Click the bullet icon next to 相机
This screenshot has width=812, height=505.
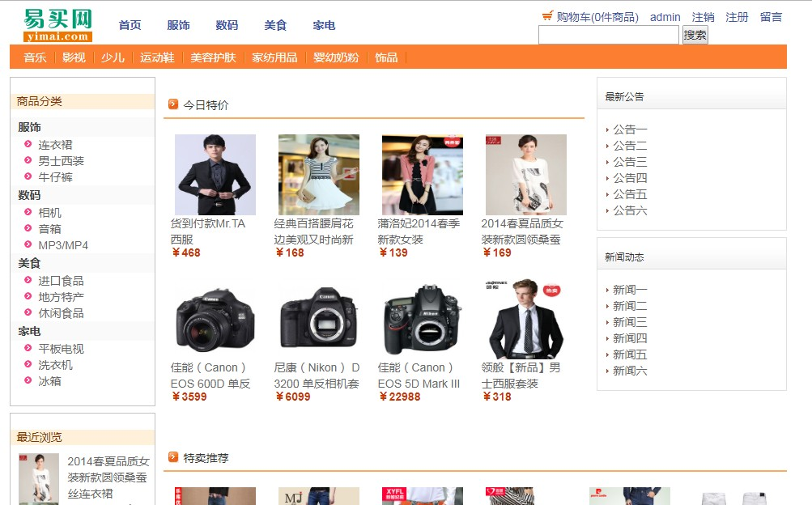pos(28,211)
